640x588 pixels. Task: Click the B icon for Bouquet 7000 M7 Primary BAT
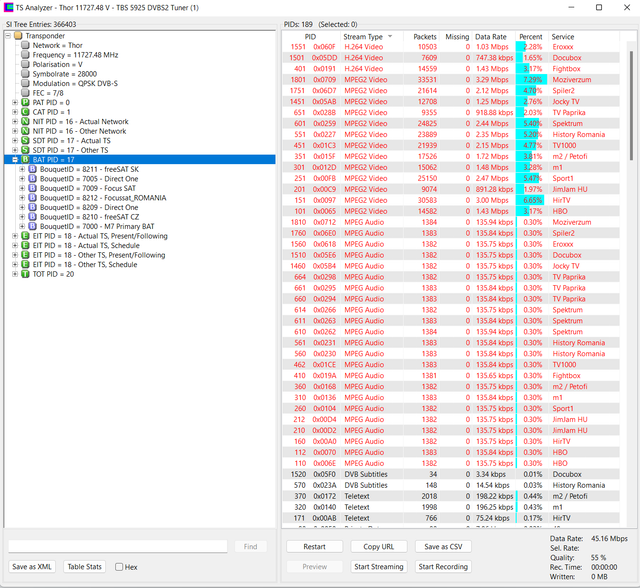point(33,226)
